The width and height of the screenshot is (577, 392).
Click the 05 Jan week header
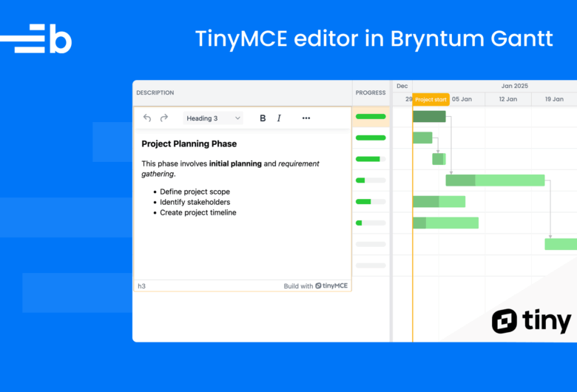tap(462, 99)
